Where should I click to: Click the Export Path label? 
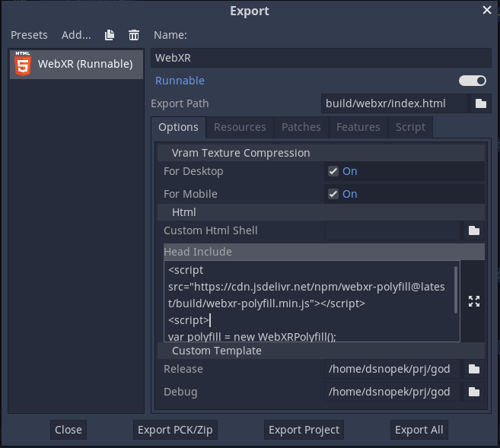click(180, 103)
